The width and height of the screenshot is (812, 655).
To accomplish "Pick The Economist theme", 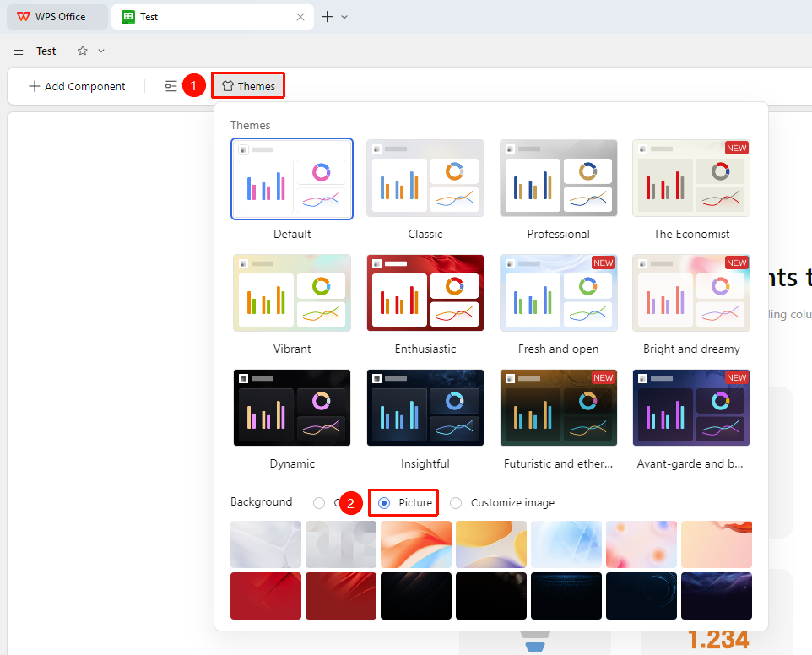I will pyautogui.click(x=691, y=178).
